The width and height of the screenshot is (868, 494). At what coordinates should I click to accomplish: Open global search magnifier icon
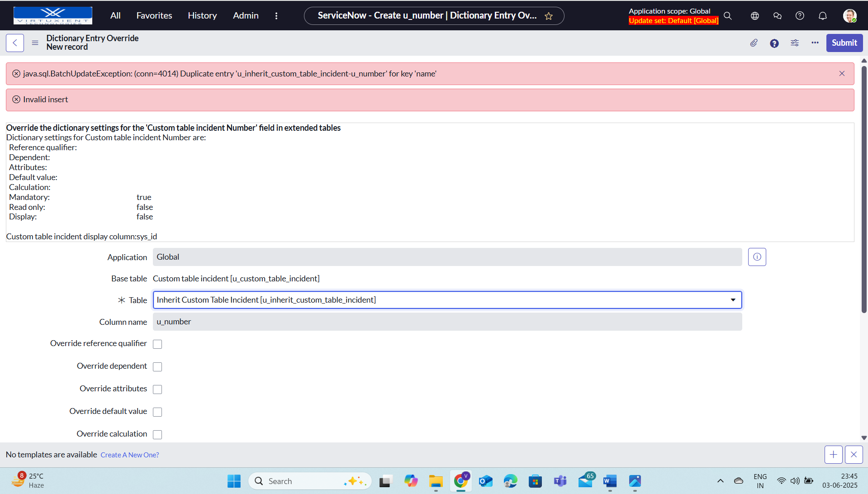tap(728, 16)
